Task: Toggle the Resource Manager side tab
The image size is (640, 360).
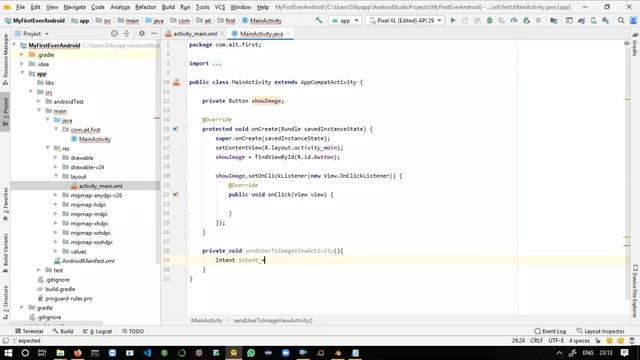Action: pos(5,60)
